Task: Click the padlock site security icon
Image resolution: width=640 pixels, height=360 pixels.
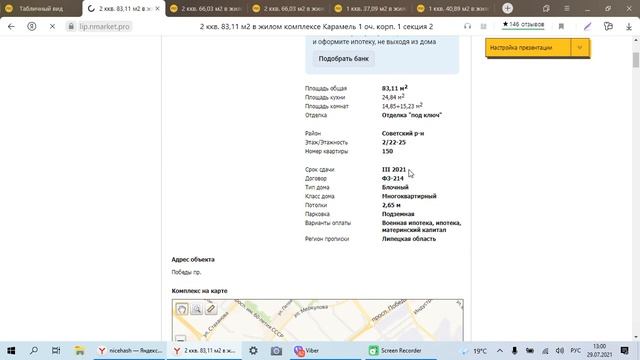Action: 71,27
